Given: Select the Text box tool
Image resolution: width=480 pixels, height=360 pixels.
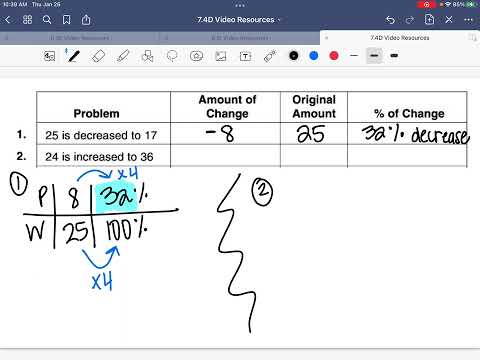Looking at the screenshot, I should [x=245, y=56].
